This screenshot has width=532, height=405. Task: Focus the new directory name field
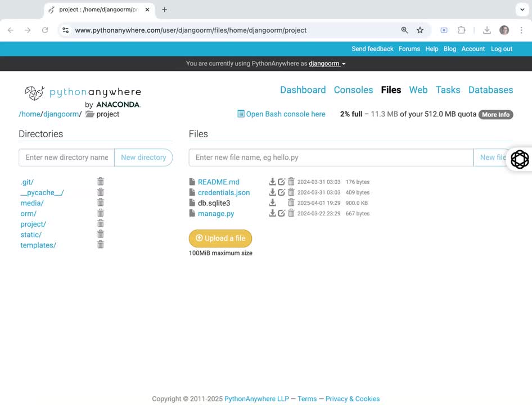66,157
